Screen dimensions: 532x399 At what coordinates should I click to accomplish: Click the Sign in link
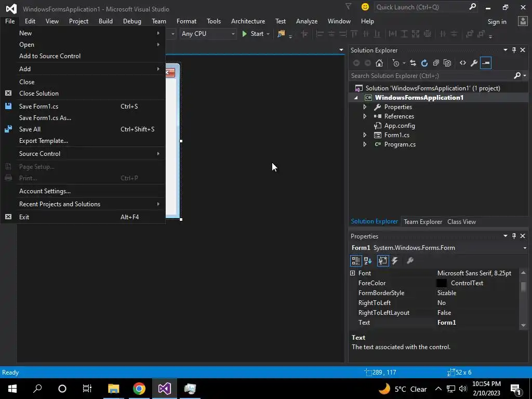497,22
